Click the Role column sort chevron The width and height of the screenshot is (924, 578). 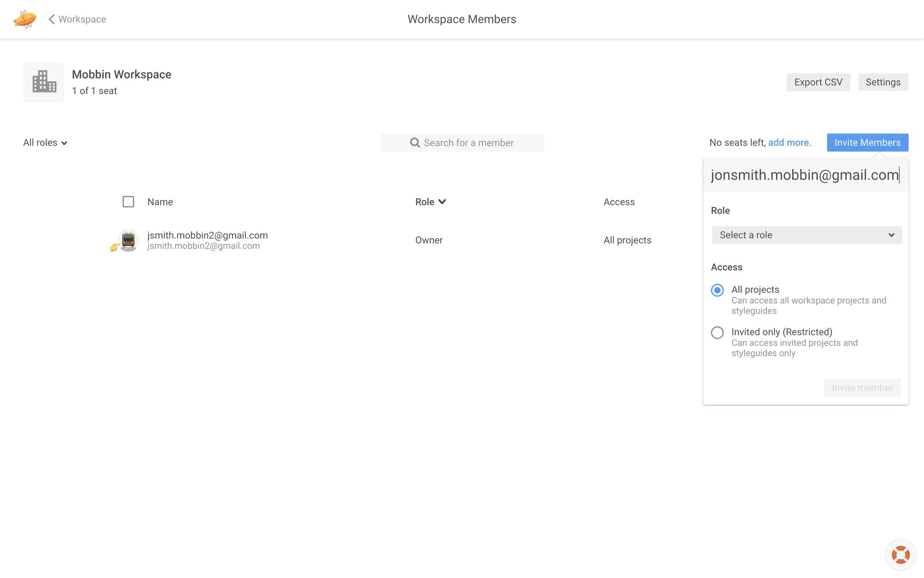(x=442, y=202)
